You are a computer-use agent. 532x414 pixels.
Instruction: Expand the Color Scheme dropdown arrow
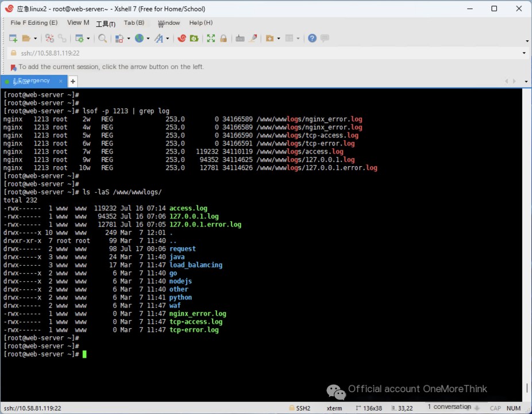tap(129, 39)
